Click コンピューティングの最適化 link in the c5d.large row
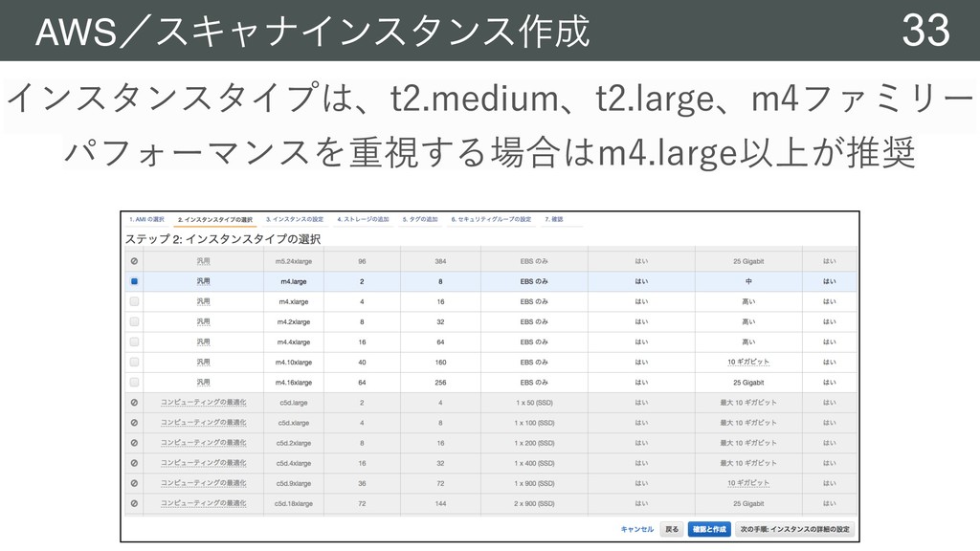The width and height of the screenshot is (980, 551). 204,403
